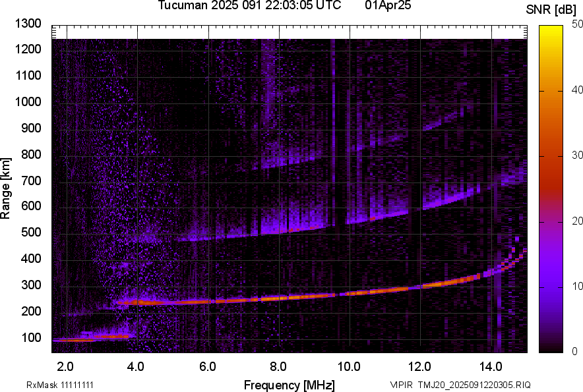Viewport: 583px width, 392px height.
Task: Click the colorbar tick label '10'
Action: pos(578,287)
